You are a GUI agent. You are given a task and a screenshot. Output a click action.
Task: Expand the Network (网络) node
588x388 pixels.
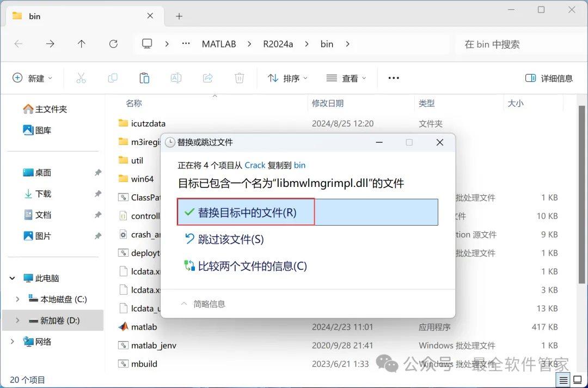13,342
